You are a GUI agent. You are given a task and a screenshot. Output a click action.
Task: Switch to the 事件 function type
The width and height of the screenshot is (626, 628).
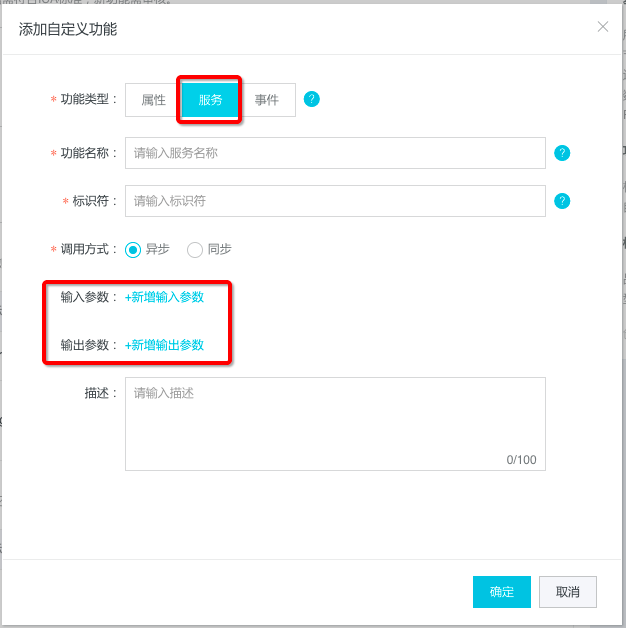click(267, 100)
